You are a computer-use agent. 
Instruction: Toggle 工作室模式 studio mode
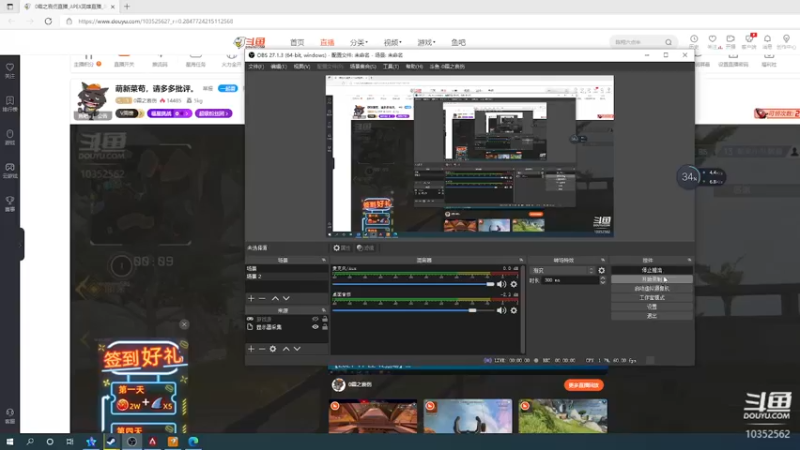coord(652,297)
